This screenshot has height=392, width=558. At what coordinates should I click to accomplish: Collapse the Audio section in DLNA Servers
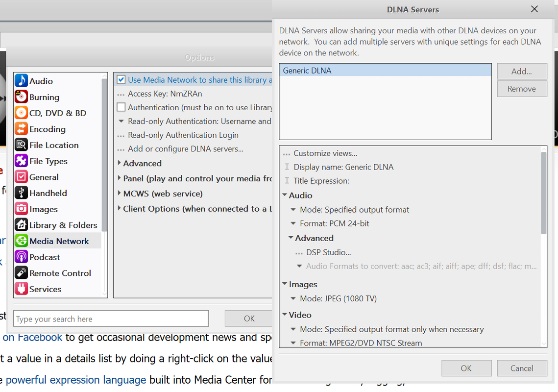point(285,195)
